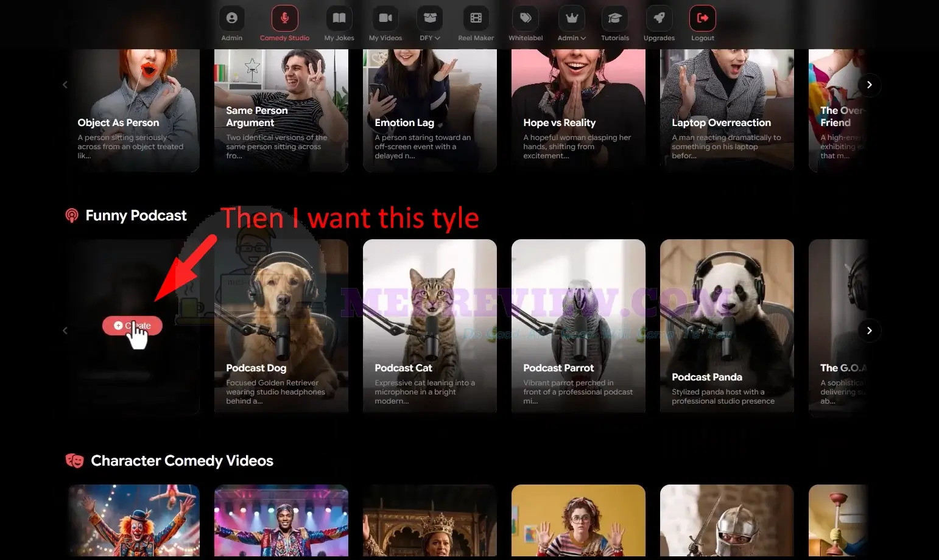Open the Tutorials menu label
The width and height of the screenshot is (939, 560).
pyautogui.click(x=615, y=38)
